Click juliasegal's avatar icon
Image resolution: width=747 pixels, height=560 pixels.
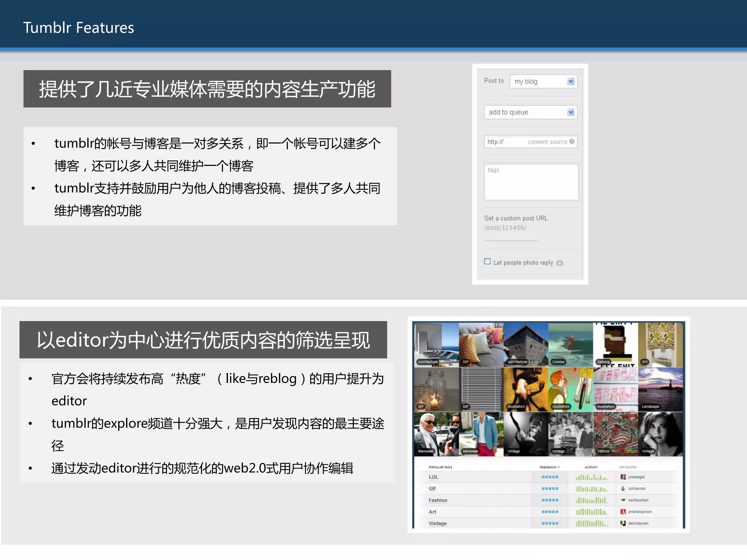pos(623,477)
